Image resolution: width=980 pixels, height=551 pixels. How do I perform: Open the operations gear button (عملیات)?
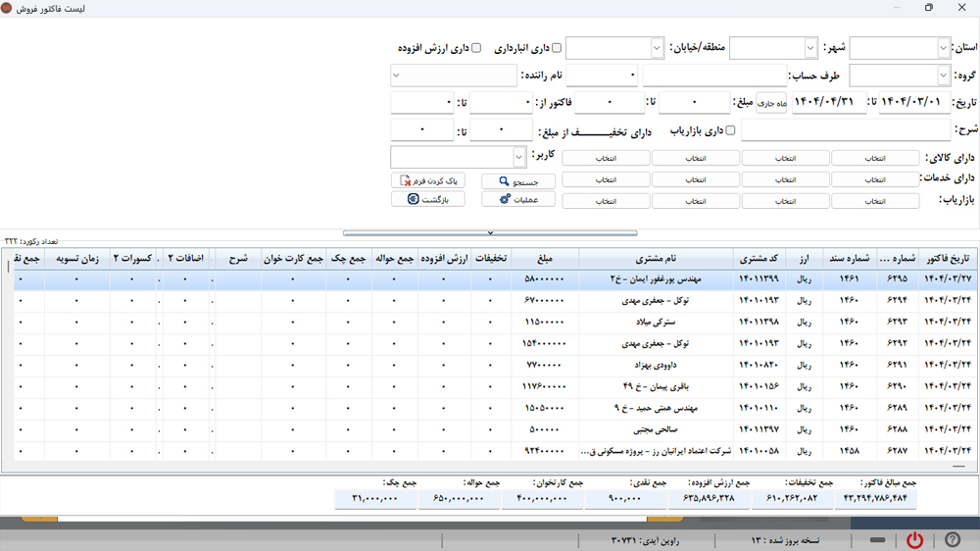(x=517, y=199)
